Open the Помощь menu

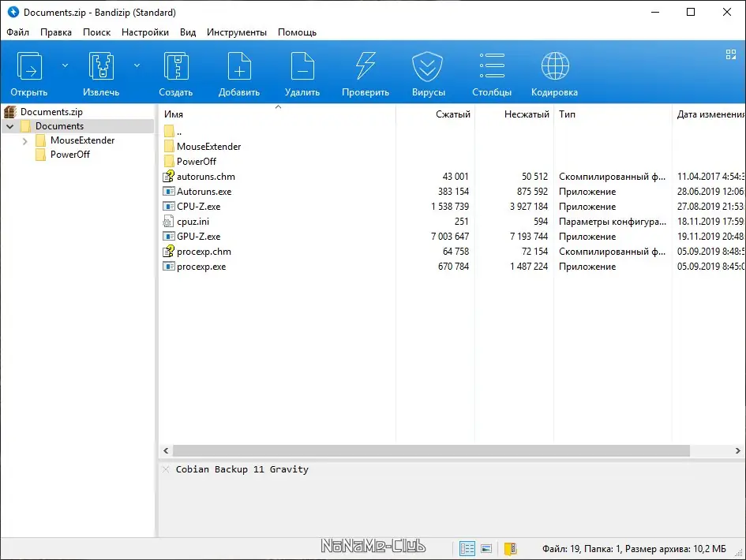click(297, 32)
